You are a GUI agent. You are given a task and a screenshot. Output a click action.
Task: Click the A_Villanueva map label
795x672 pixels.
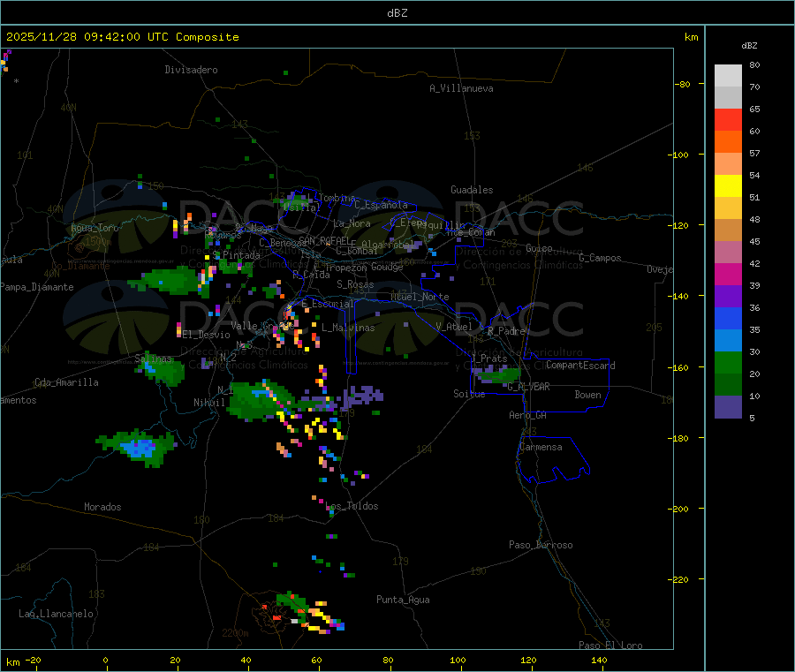click(x=461, y=88)
